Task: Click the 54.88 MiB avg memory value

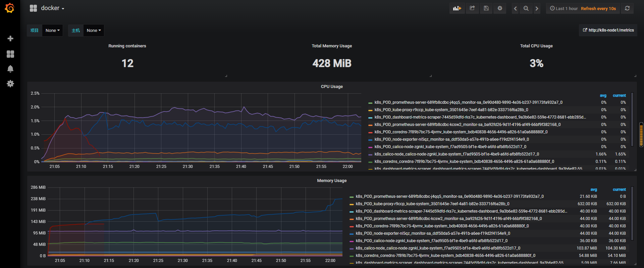Action: (588, 256)
